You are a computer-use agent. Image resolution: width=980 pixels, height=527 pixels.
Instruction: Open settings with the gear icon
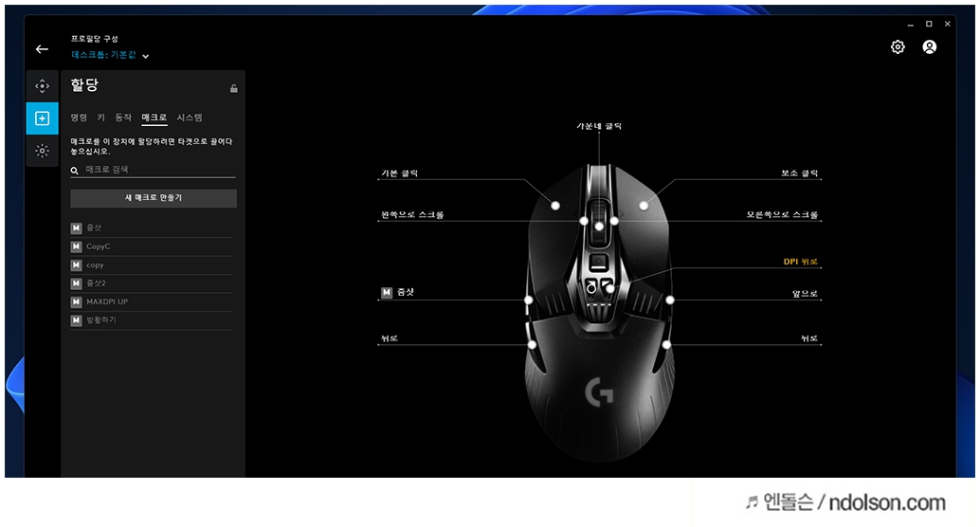898,46
